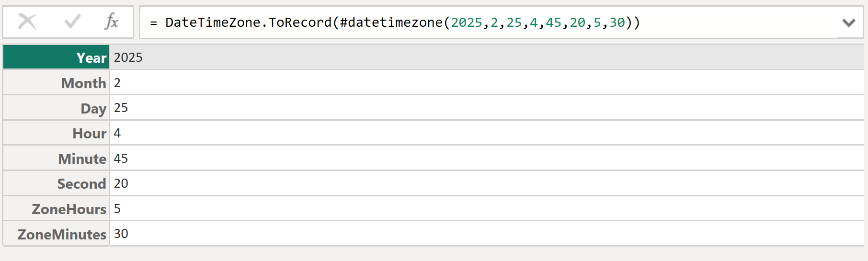Image resolution: width=868 pixels, height=261 pixels.
Task: Click the Month value 2
Action: 117,83
